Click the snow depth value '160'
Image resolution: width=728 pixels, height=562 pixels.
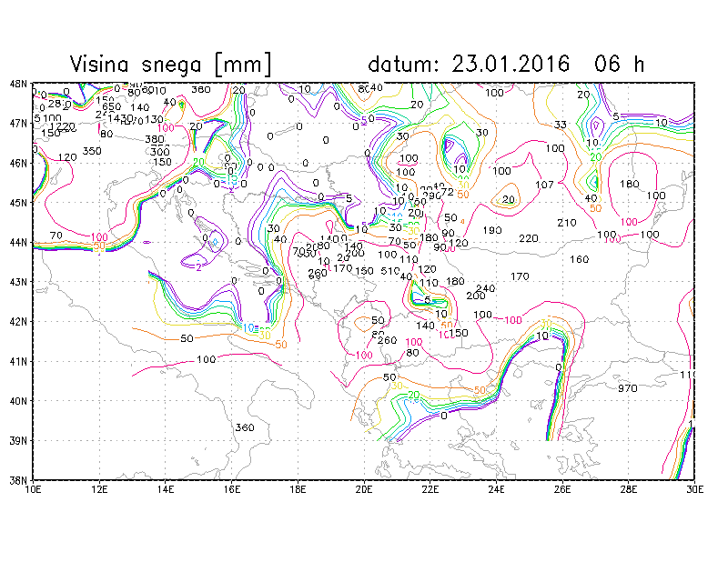pos(580,259)
